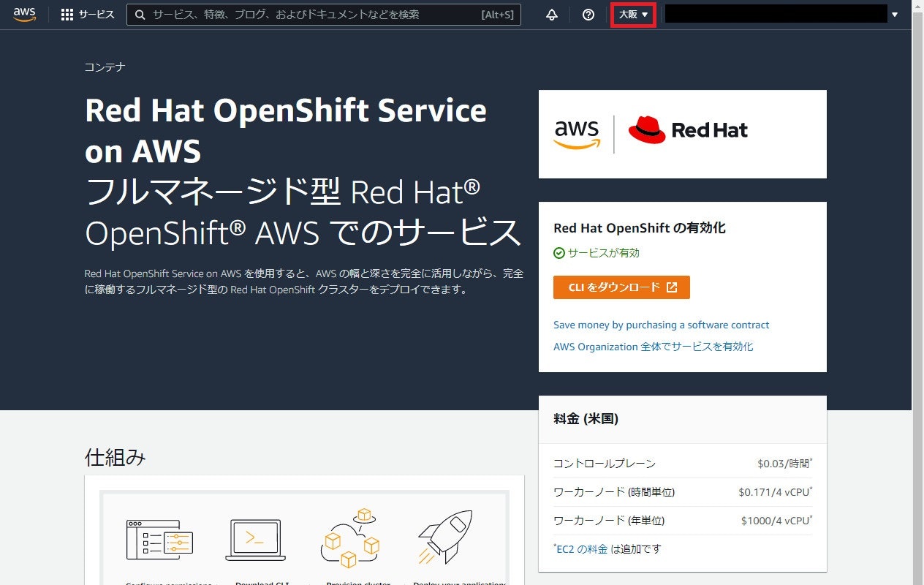
Task: Click the 料金 (米国) heading
Action: (586, 419)
